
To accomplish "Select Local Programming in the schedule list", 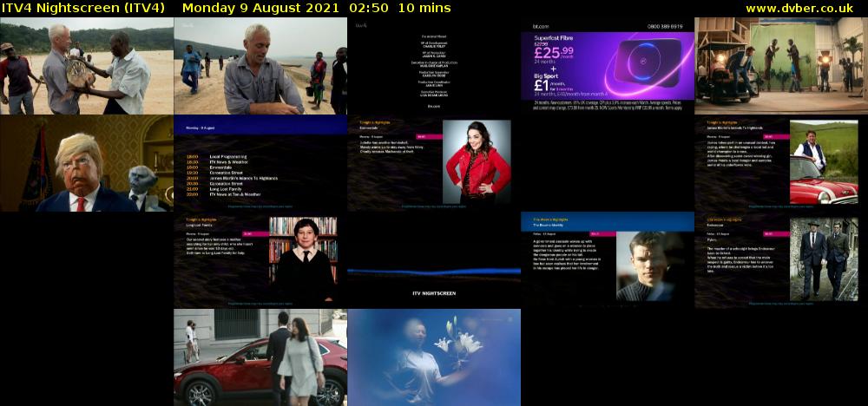I will (x=228, y=156).
